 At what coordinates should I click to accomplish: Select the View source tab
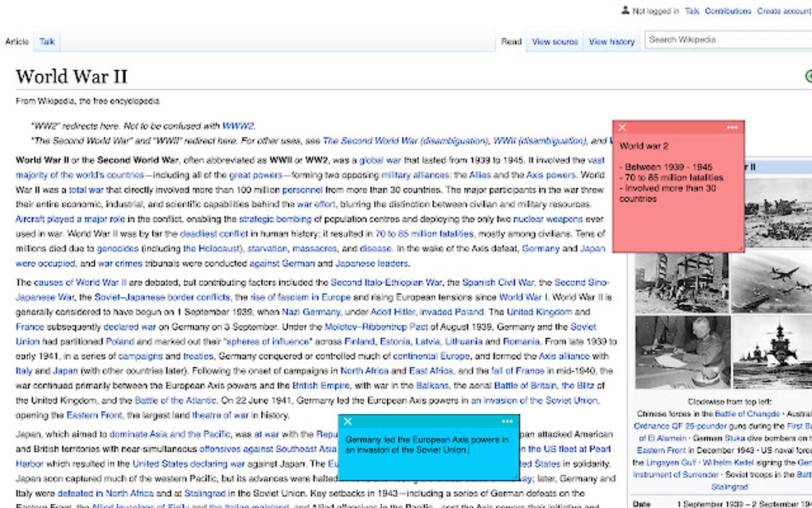pos(555,41)
